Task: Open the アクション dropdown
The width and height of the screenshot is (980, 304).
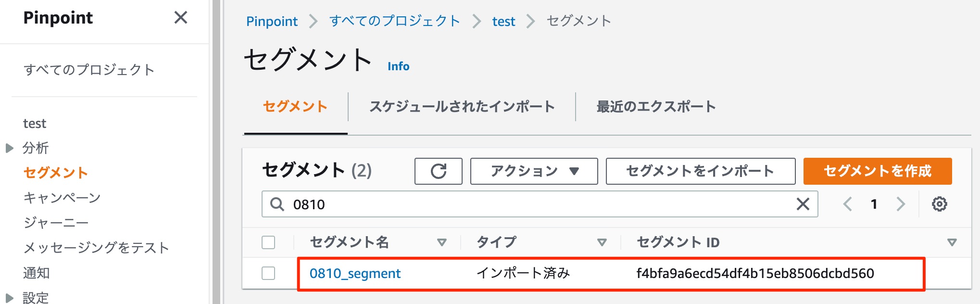Action: (x=533, y=171)
